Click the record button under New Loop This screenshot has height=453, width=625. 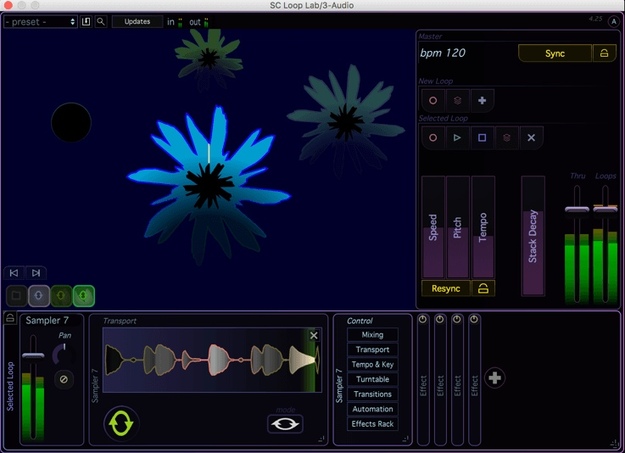pos(433,101)
